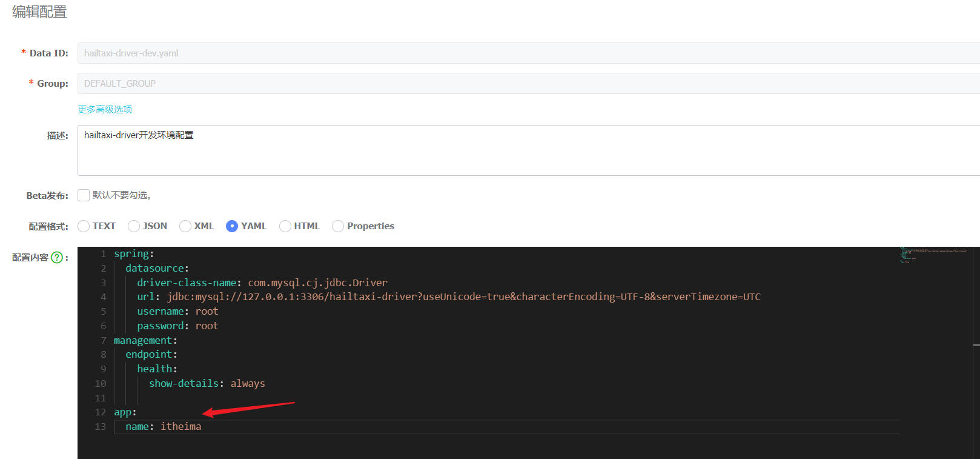The width and height of the screenshot is (980, 459).
Task: Click the help icon beside 配置内容
Action: pos(57,258)
